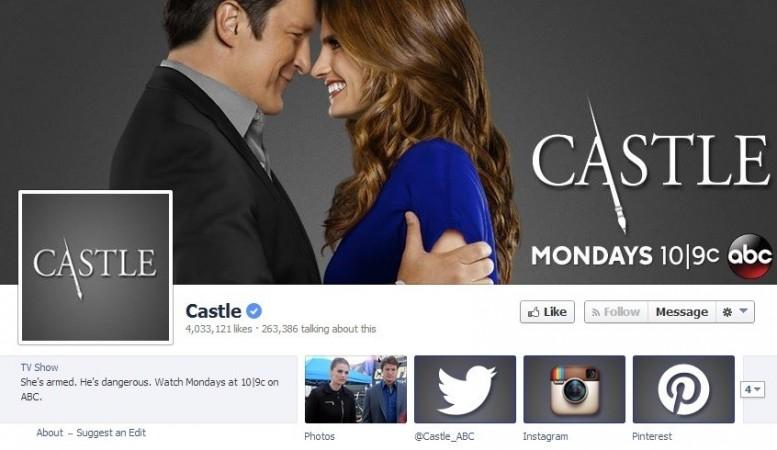
Task: Click the 4,033,121 likes count
Action: click(219, 329)
